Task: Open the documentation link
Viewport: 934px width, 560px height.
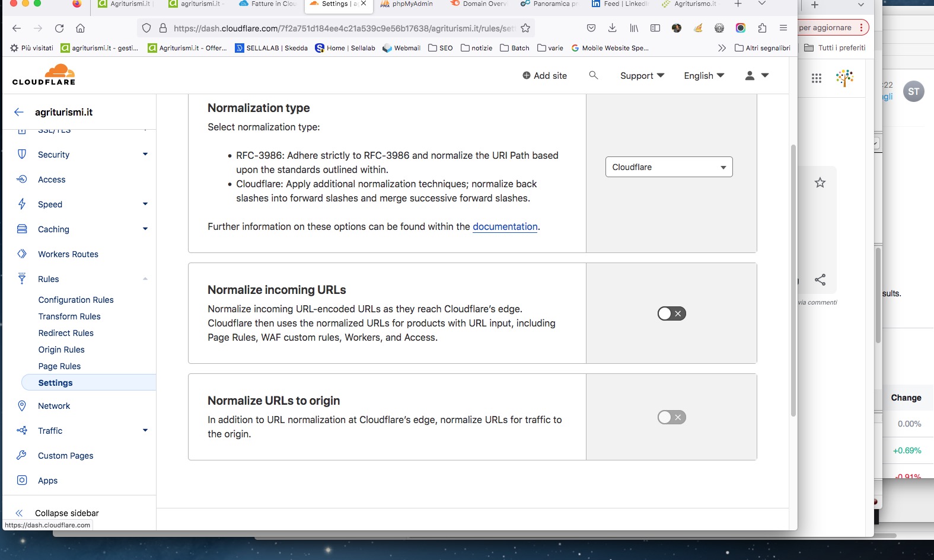Action: point(505,226)
